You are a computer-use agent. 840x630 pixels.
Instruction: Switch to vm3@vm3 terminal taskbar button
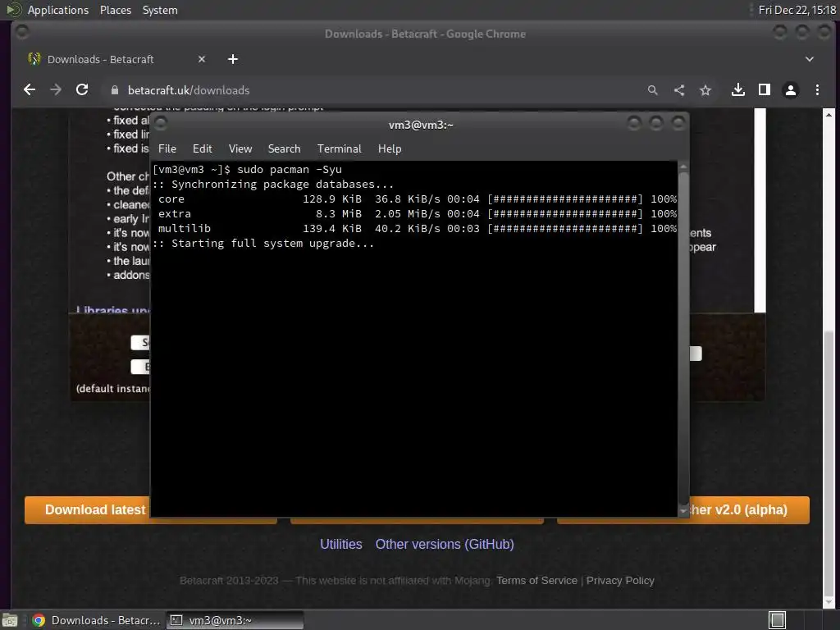[235, 620]
